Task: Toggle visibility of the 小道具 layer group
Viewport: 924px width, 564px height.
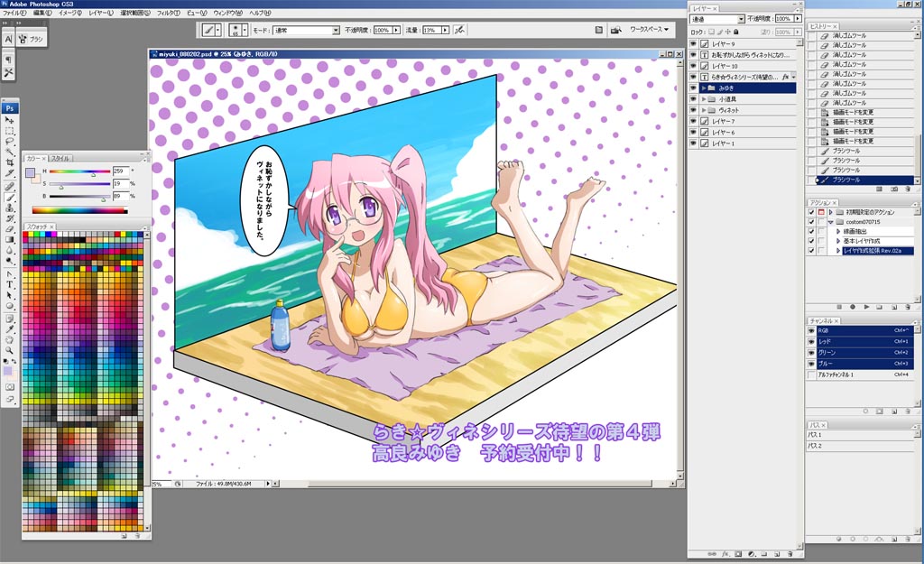Action: [x=694, y=99]
